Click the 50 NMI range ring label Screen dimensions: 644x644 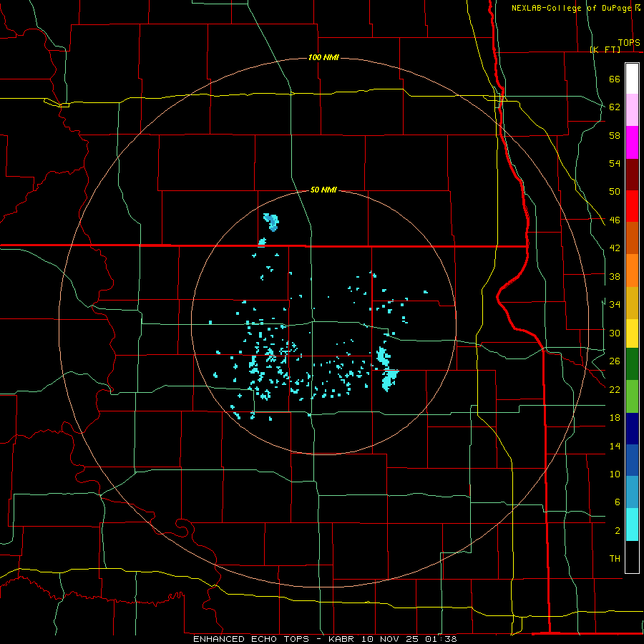coord(323,190)
